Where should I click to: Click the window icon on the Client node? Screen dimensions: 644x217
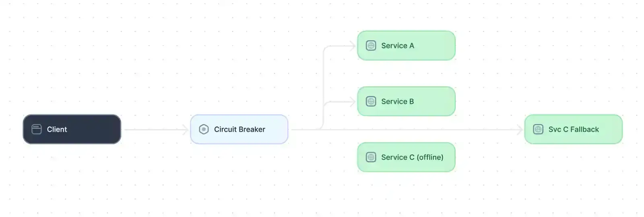tap(37, 129)
